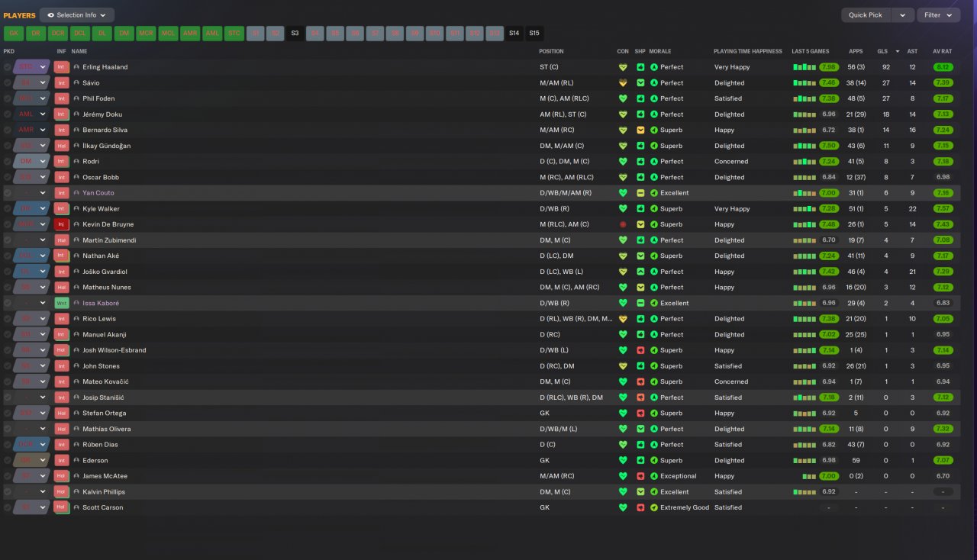This screenshot has width=977, height=560.
Task: Open the arrow menu beside Quick Pick
Action: click(x=903, y=15)
